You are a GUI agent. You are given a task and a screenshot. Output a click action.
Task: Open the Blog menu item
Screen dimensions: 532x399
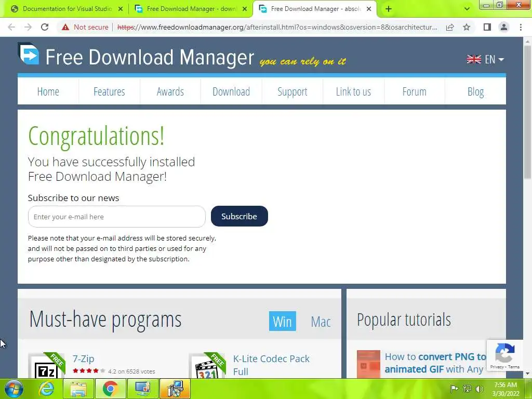pos(476,91)
